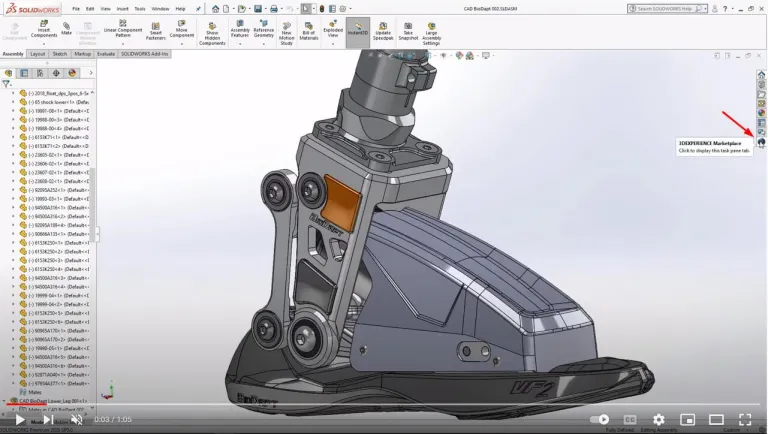Toggle YouTube autoplay switch
768x434 pixels.
coord(600,420)
